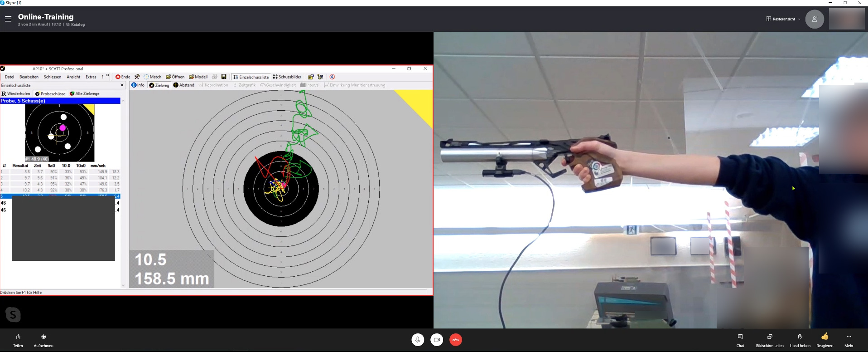The width and height of the screenshot is (868, 352).
Task: Click the add participant icon
Action: point(814,19)
